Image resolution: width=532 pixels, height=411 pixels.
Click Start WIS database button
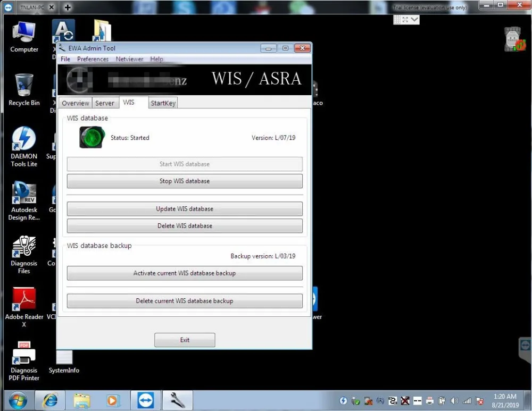click(185, 164)
